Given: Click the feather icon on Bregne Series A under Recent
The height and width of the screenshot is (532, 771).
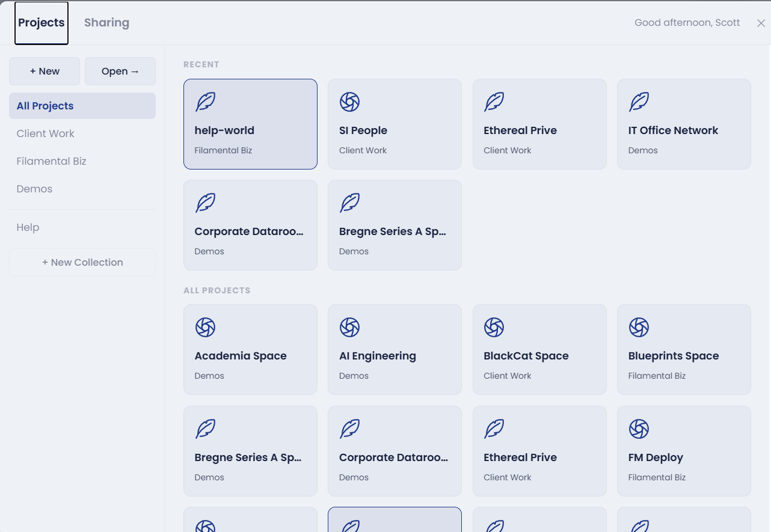Looking at the screenshot, I should click(x=349, y=203).
